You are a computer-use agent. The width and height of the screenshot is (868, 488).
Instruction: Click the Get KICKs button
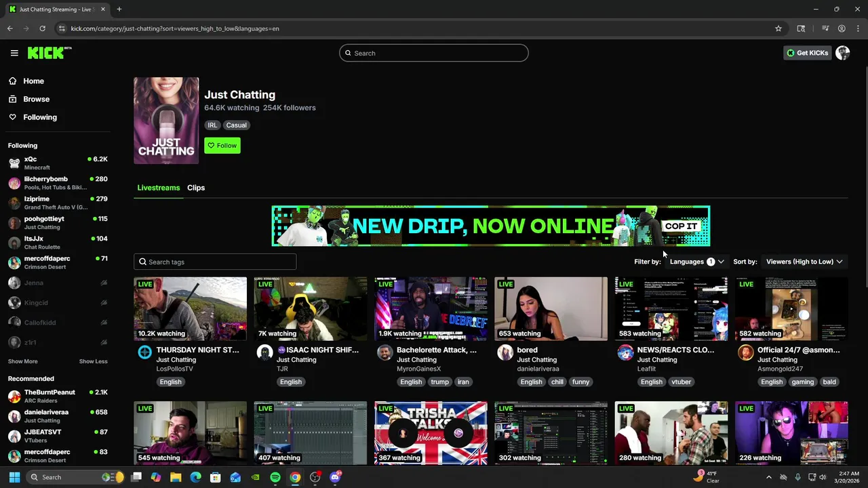(807, 53)
